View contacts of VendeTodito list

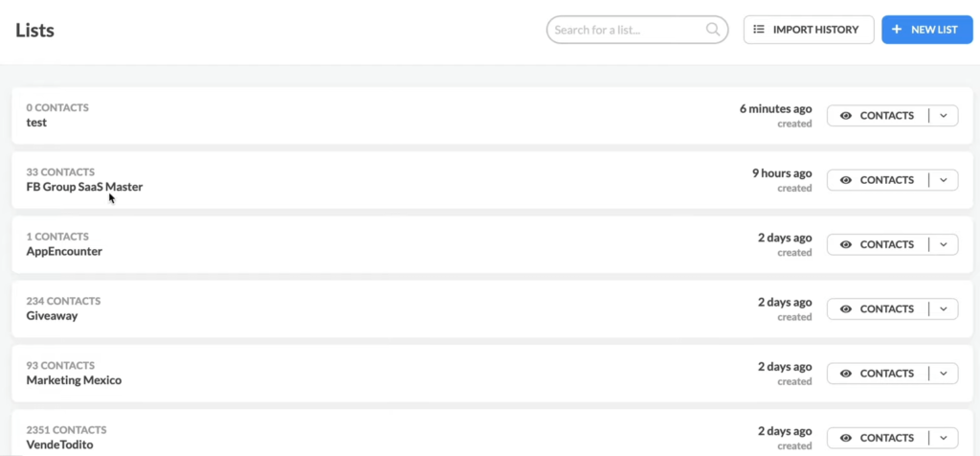(879, 438)
